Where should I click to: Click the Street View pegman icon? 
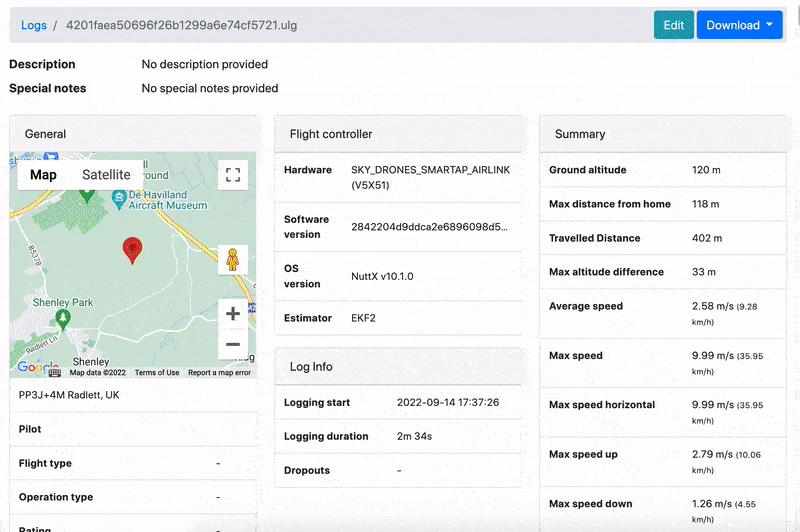click(x=233, y=259)
